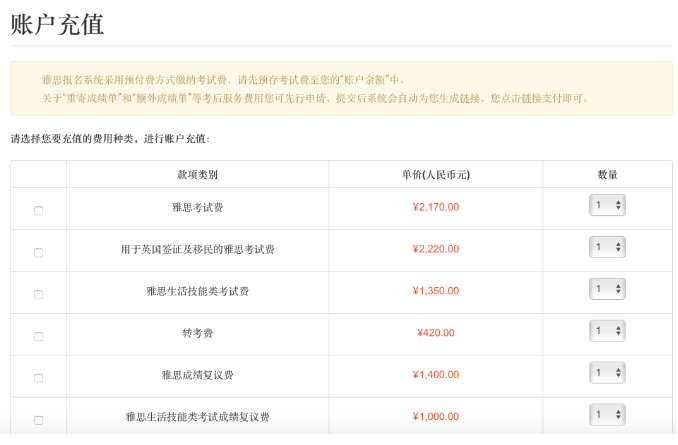678x445 pixels.
Task: Open quantity dropdown for 用于英国签证及移民的雅思考试费
Action: click(607, 247)
